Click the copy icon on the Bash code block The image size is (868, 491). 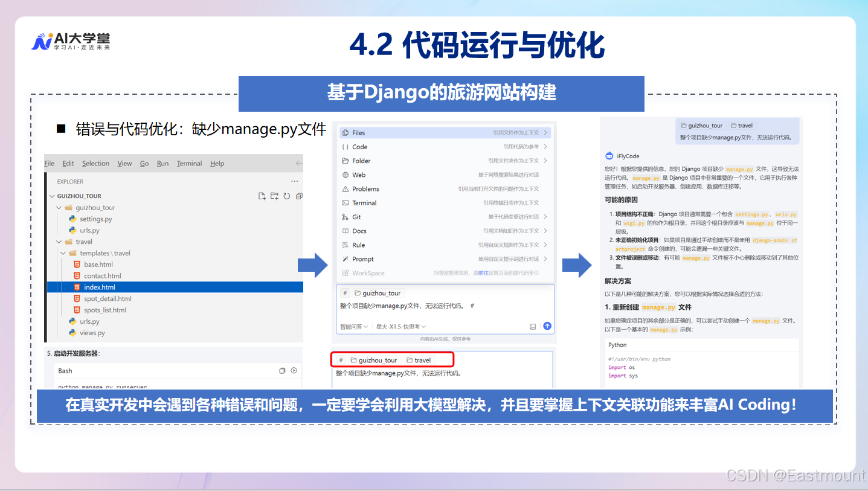tap(282, 371)
